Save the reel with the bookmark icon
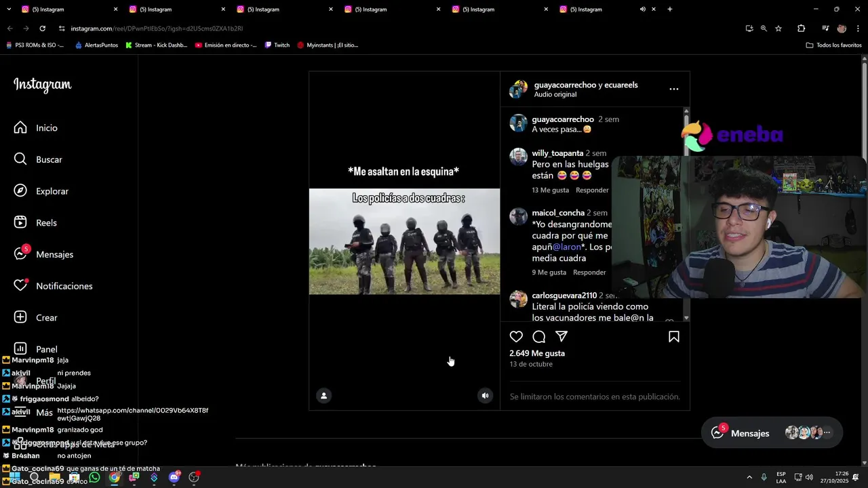868x488 pixels. point(674,337)
